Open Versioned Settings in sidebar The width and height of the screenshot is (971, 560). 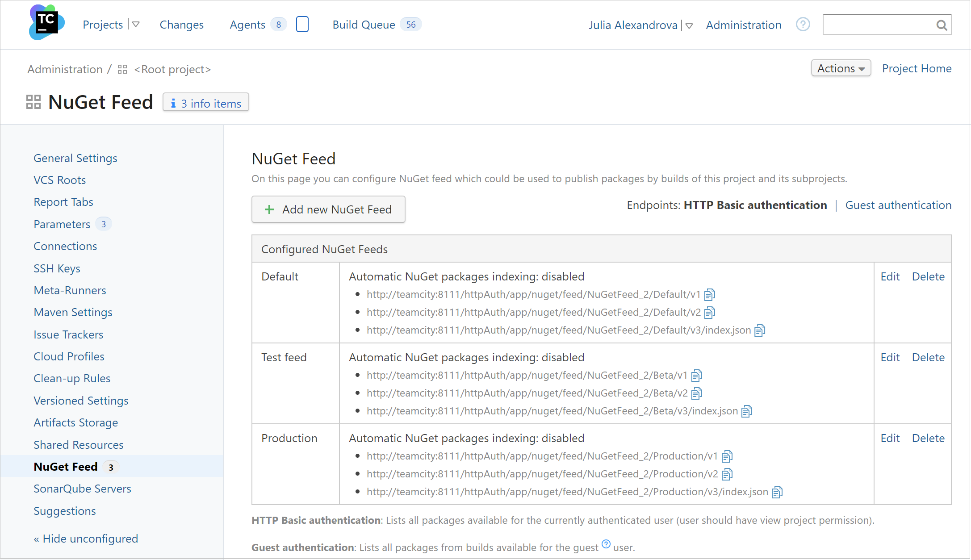(81, 401)
